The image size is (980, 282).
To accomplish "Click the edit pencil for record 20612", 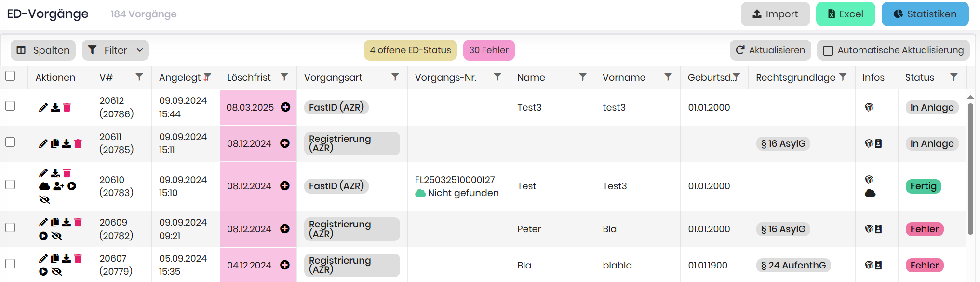I will 43,107.
